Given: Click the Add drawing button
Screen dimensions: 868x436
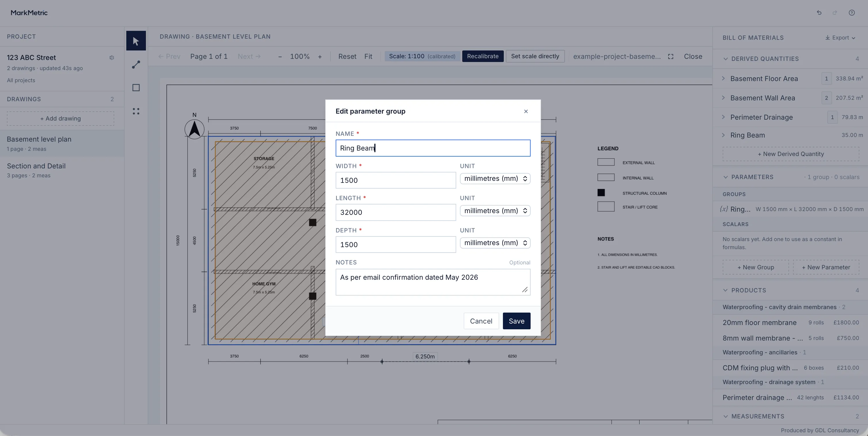Looking at the screenshot, I should pos(60,119).
